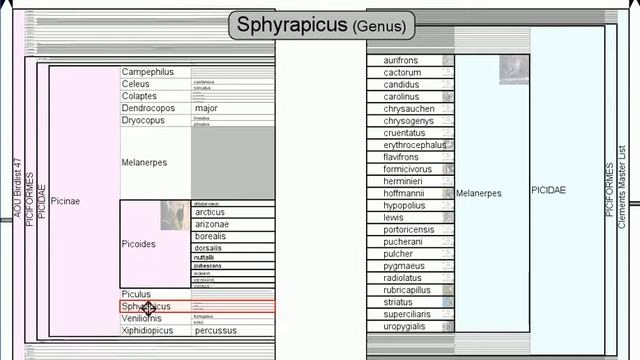Click Melanerpes genus in Clements Master List
This screenshot has width=640, height=360.
tap(492, 193)
